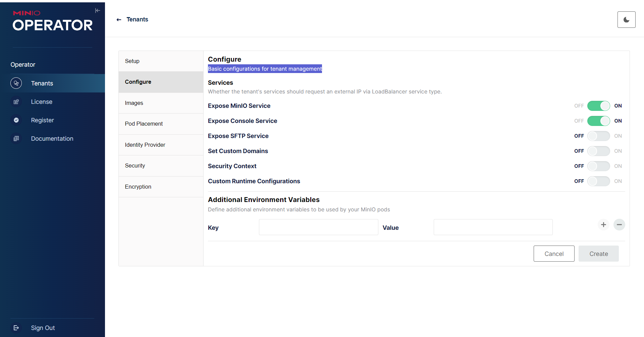Click the Tenants sidebar icon
Image resolution: width=644 pixels, height=337 pixels.
pyautogui.click(x=16, y=83)
